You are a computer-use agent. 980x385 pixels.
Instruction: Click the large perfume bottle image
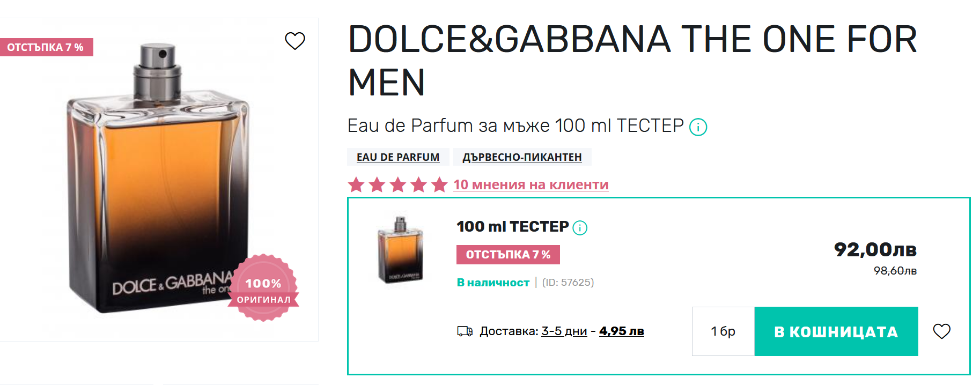(x=158, y=182)
